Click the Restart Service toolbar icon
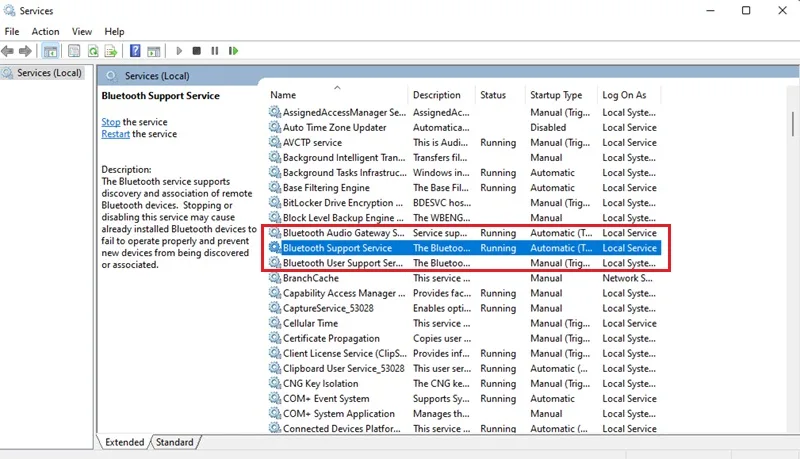The height and width of the screenshot is (459, 800). (x=234, y=51)
